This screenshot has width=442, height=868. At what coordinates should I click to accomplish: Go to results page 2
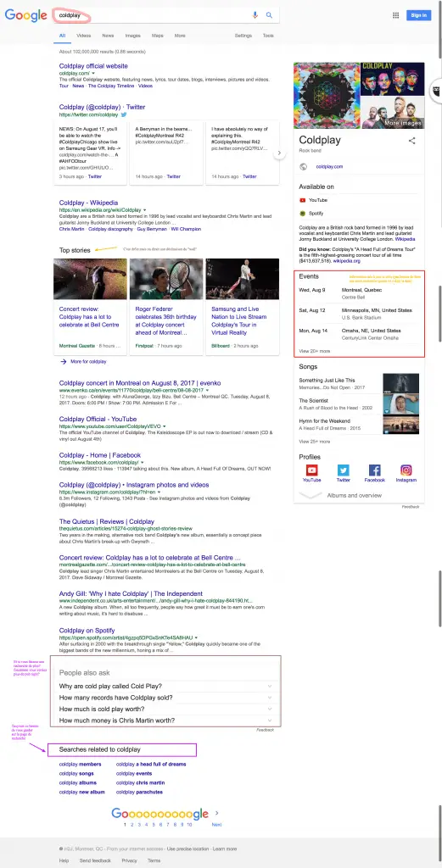131,824
